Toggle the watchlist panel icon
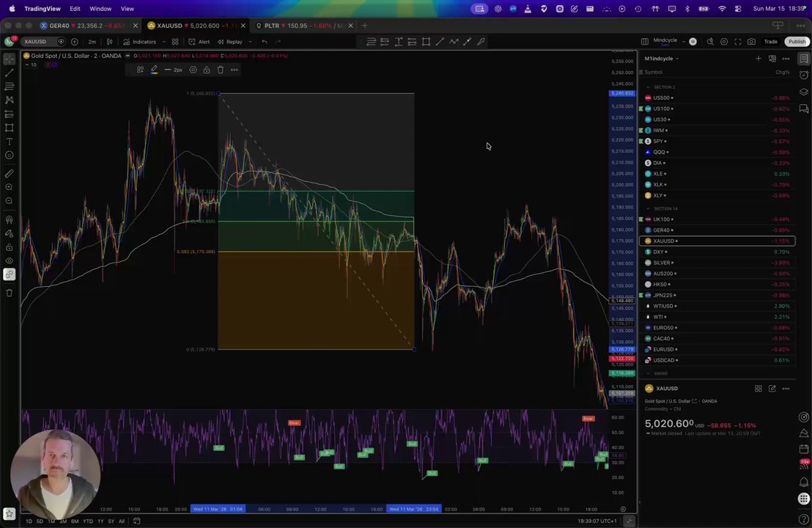Viewport: 812px width, 528px height. 804,59
